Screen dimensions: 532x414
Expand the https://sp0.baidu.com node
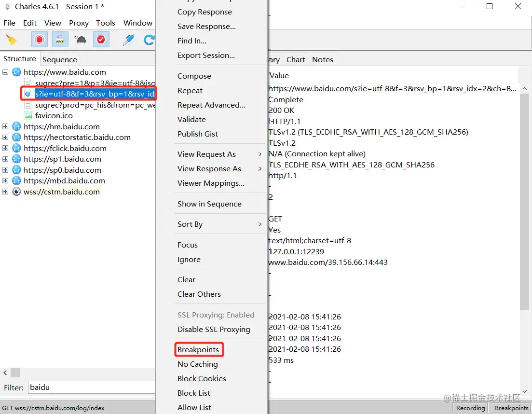(5, 170)
